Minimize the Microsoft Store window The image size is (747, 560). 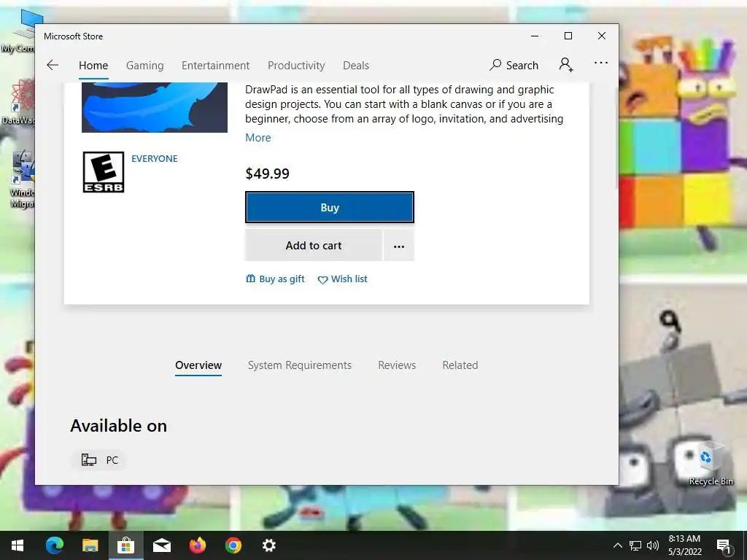(x=535, y=36)
